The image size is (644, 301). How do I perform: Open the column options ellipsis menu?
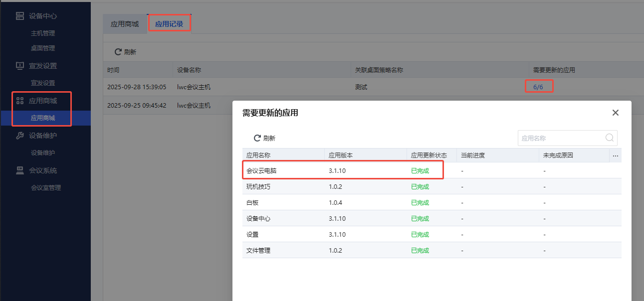(615, 155)
